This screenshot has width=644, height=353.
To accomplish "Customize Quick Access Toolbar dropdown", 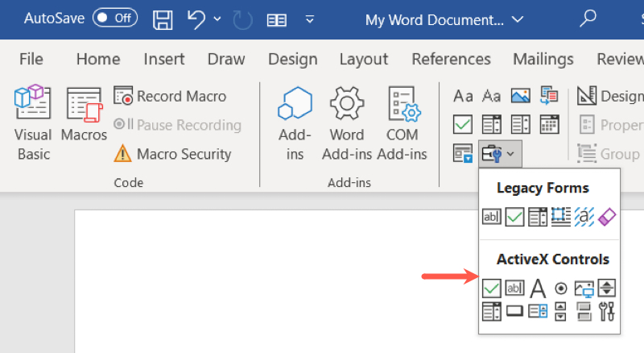I will [x=310, y=19].
